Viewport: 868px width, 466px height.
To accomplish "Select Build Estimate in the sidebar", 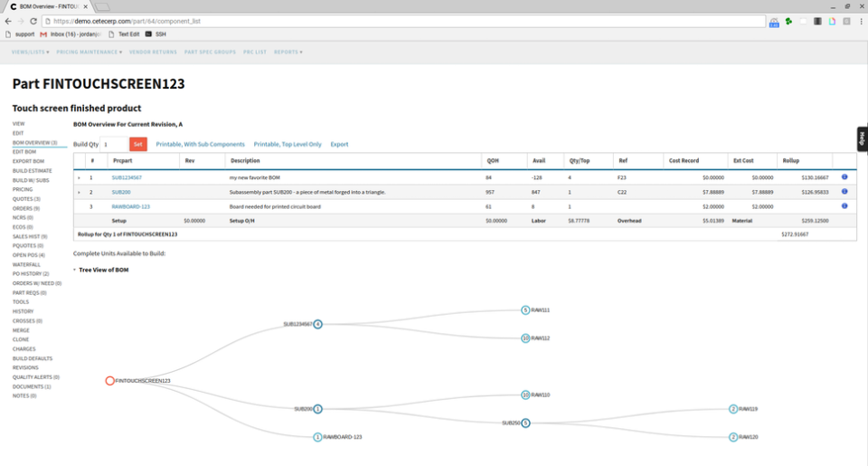I will pos(33,171).
